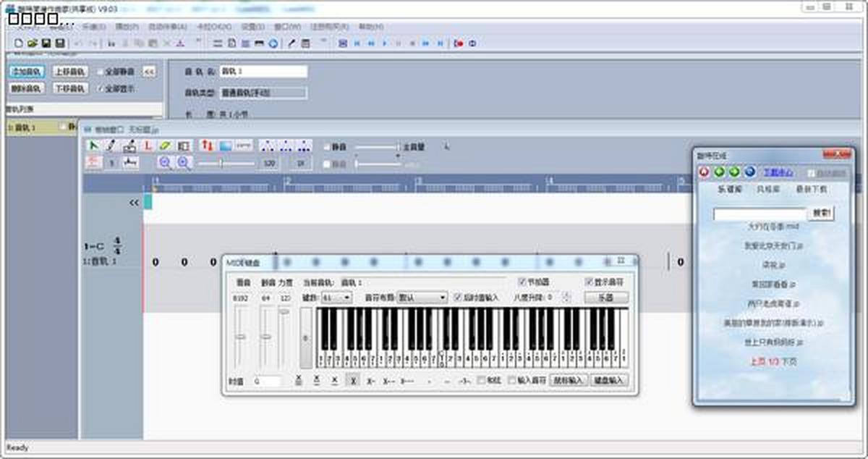The width and height of the screenshot is (868, 459).
Task: Toggle the 显示音符 show notes checkbox
Action: (589, 282)
